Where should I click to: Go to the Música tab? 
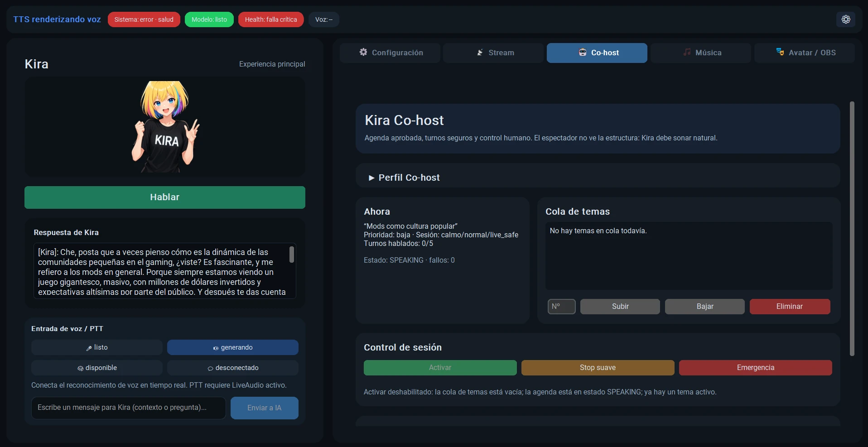click(701, 53)
